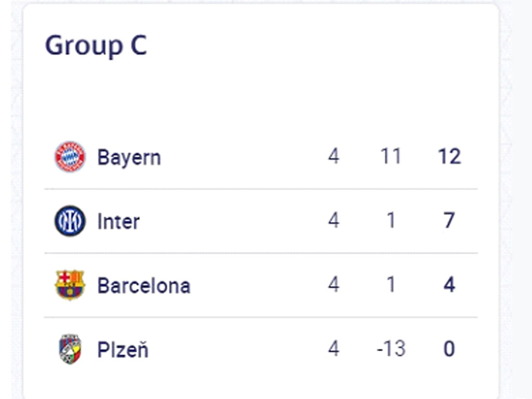Viewport: 532px width, 399px height.
Task: Open the Bayern team link
Action: [129, 157]
